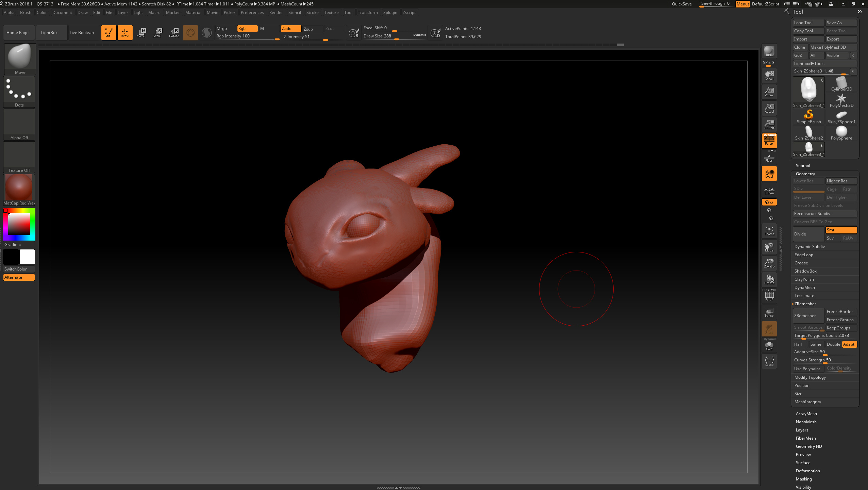Toggle PolyF line fill display
The height and width of the screenshot is (490, 868).
(x=769, y=295)
